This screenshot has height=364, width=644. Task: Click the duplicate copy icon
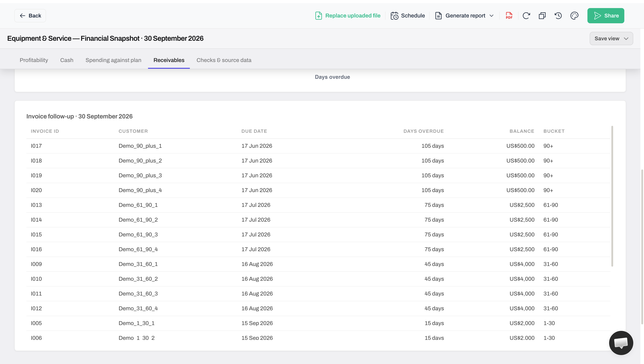pos(542,15)
